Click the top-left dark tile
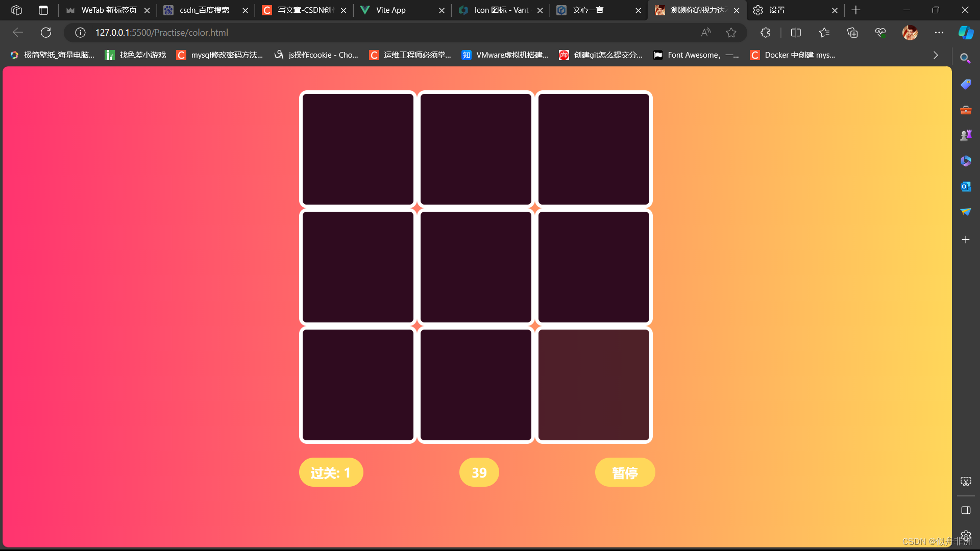 (x=358, y=149)
